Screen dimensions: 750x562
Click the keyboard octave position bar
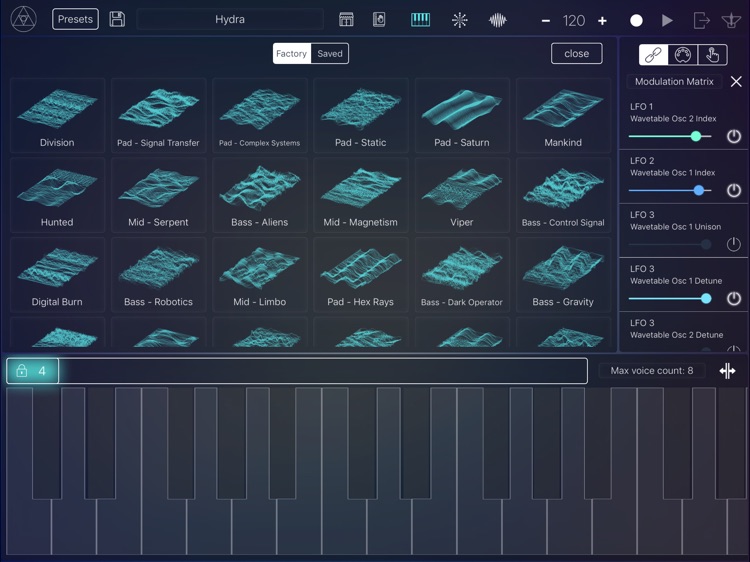297,371
